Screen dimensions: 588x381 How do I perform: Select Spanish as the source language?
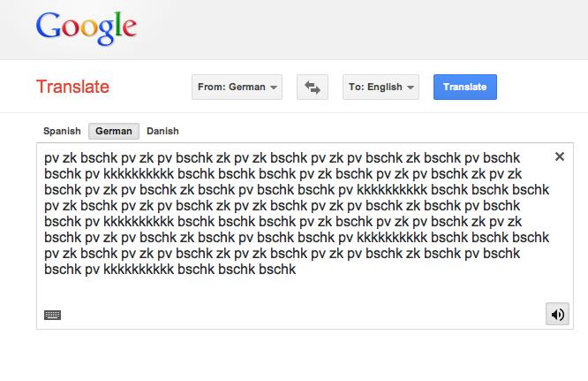click(62, 131)
